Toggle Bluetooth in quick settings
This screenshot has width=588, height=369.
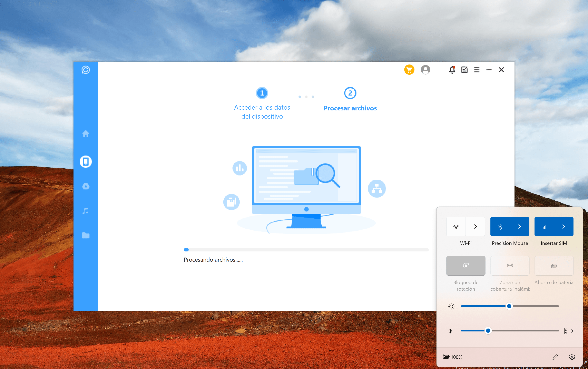point(500,227)
